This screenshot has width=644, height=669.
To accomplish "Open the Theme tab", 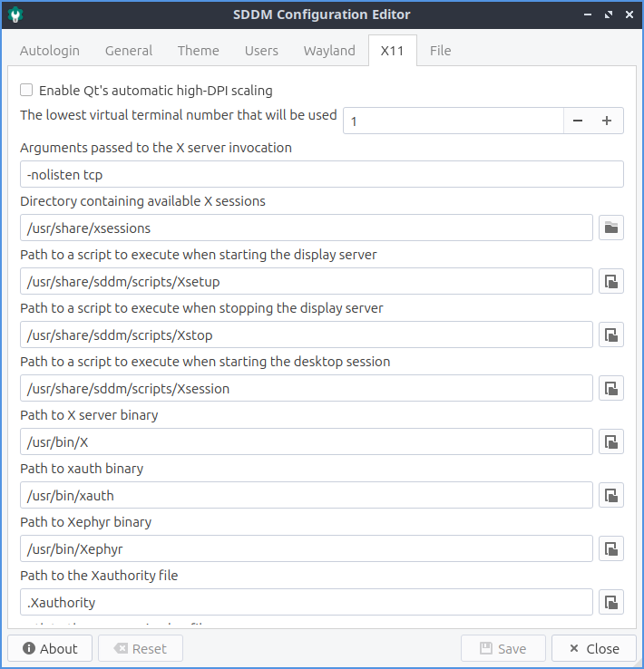I will point(198,51).
